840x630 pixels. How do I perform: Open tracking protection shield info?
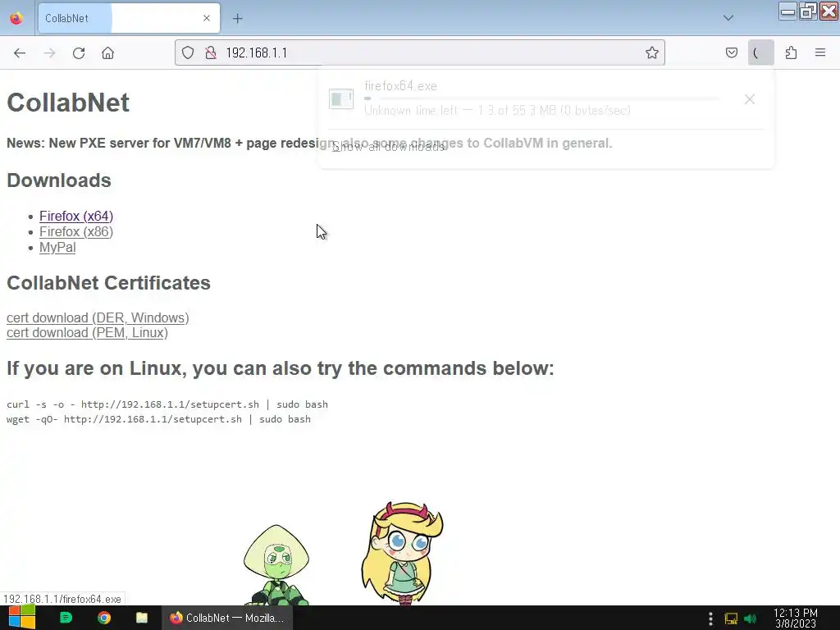pyautogui.click(x=188, y=52)
